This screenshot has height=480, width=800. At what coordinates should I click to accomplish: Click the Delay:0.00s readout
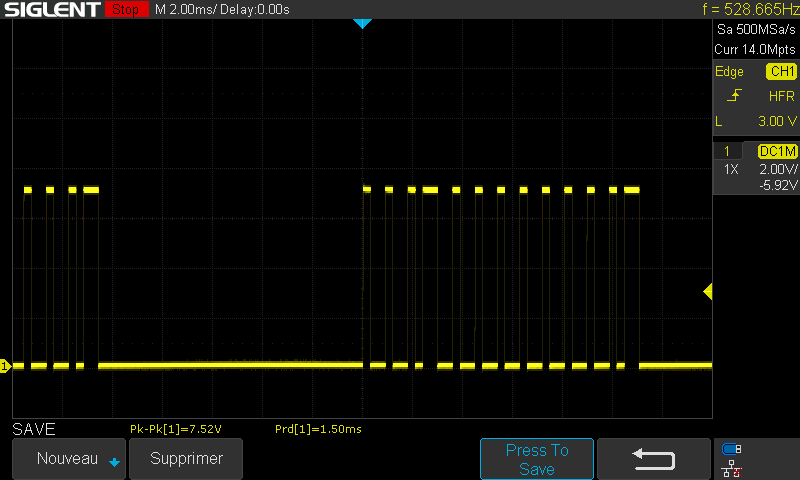click(x=256, y=9)
